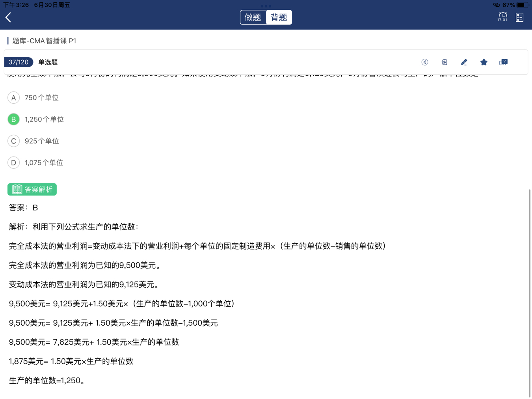Select answer option A circle
This screenshot has height=399, width=532.
(14, 98)
